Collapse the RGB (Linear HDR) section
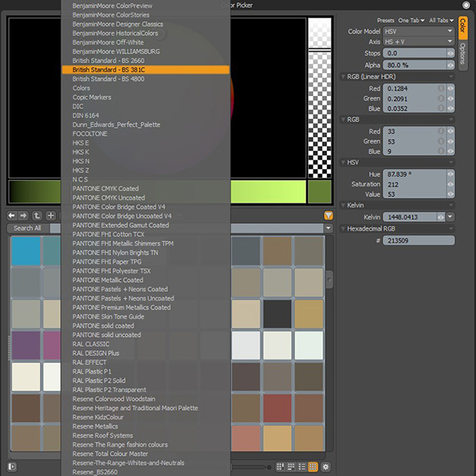476x476 pixels. [343, 76]
